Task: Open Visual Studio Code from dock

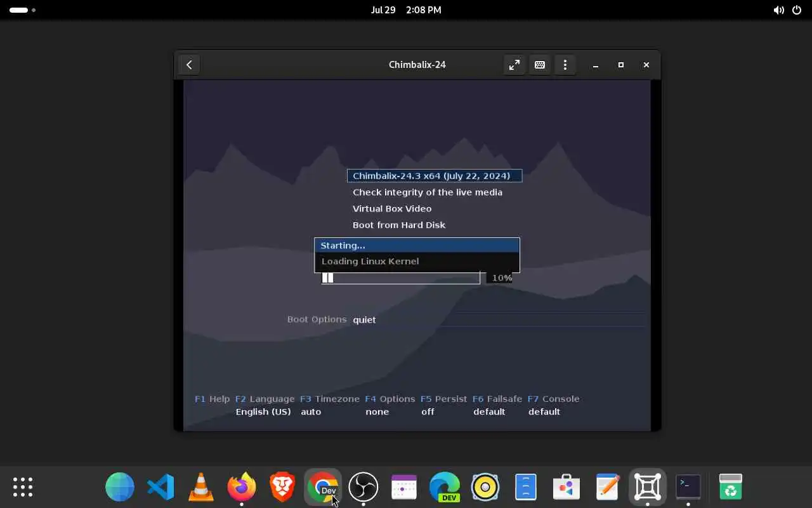Action: pyautogui.click(x=160, y=487)
